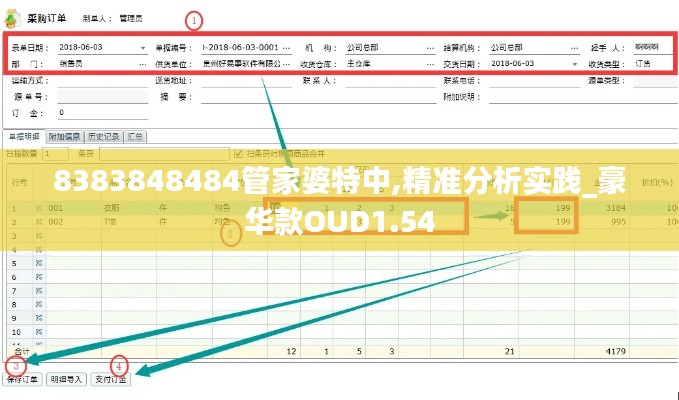Click the row 1 delete icon beside 001

point(39,208)
